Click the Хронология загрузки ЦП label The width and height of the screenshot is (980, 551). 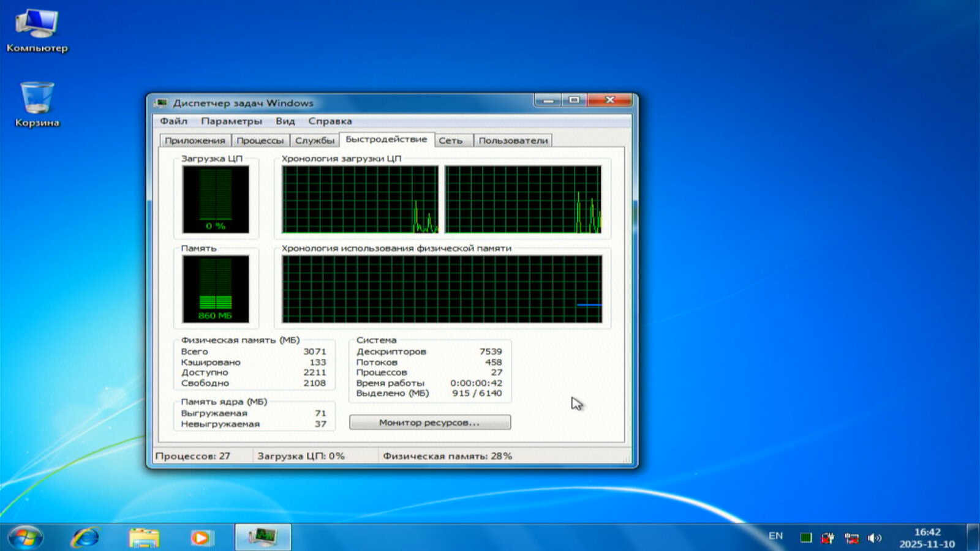click(341, 159)
